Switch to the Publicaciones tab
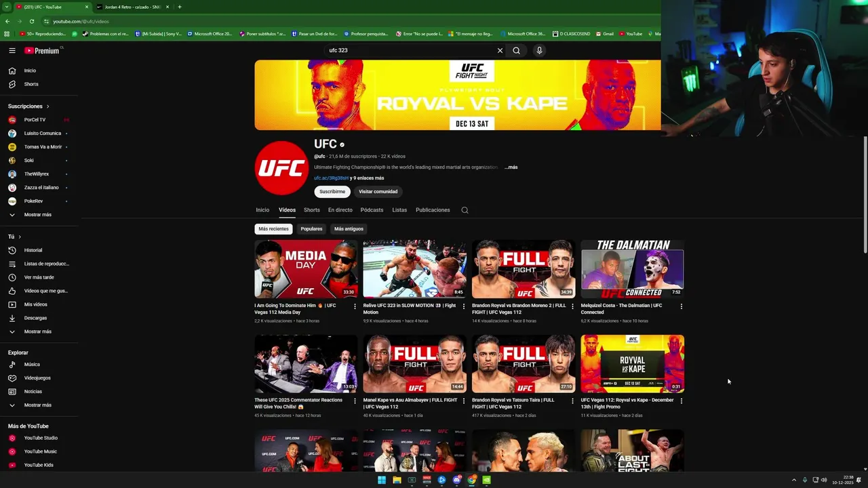Screen dimensions: 868x488 pyautogui.click(x=433, y=210)
